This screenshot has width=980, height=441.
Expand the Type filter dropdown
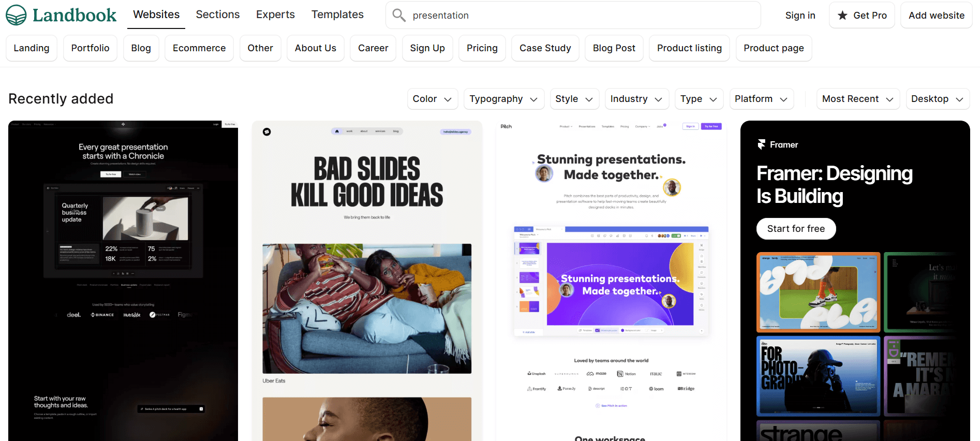(x=699, y=99)
